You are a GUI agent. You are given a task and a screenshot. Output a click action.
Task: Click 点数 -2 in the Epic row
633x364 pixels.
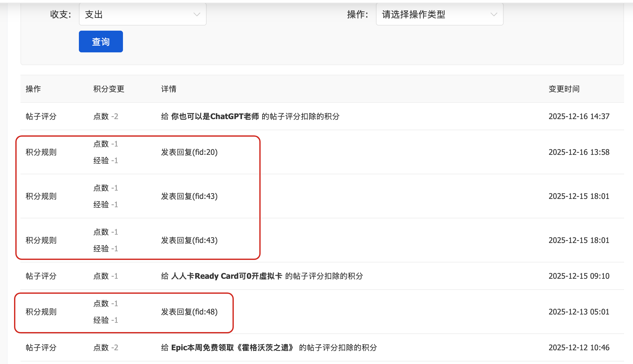tap(105, 348)
